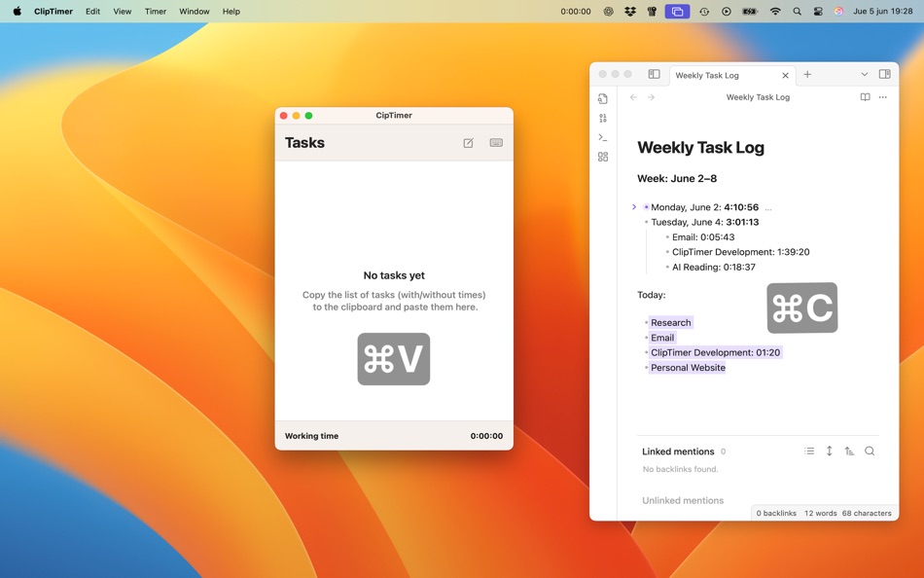
Task: Click the Weekly Task Log note heading
Action: click(x=700, y=148)
